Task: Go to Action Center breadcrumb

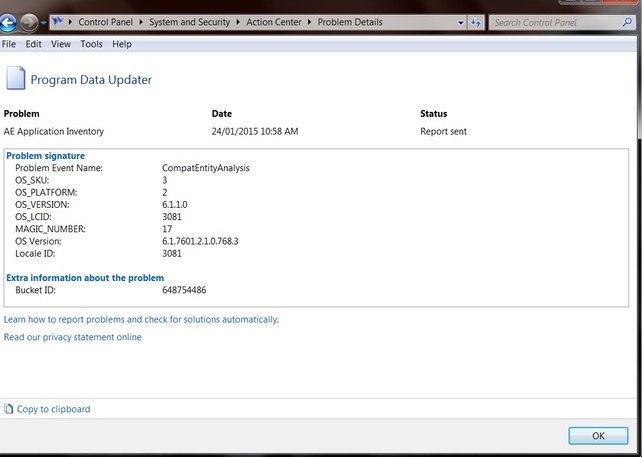Action: click(274, 22)
